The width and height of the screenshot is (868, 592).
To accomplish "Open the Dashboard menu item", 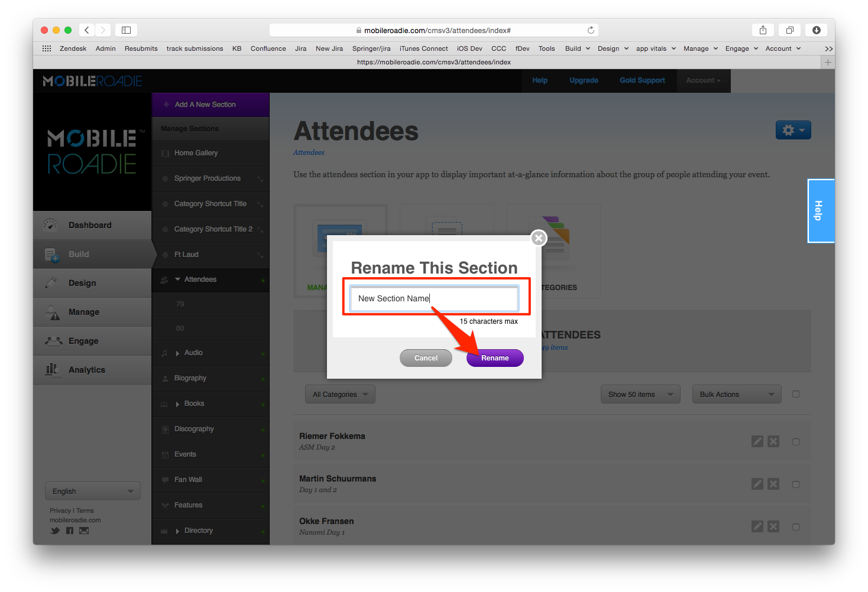I will point(90,225).
